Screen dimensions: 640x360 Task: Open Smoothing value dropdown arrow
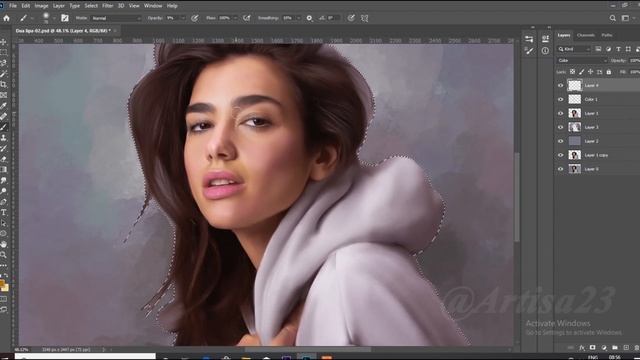pos(298,18)
